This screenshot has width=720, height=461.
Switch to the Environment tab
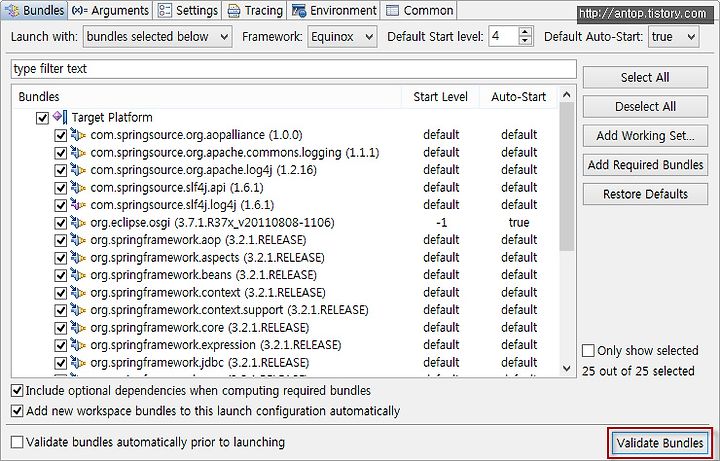click(x=334, y=10)
